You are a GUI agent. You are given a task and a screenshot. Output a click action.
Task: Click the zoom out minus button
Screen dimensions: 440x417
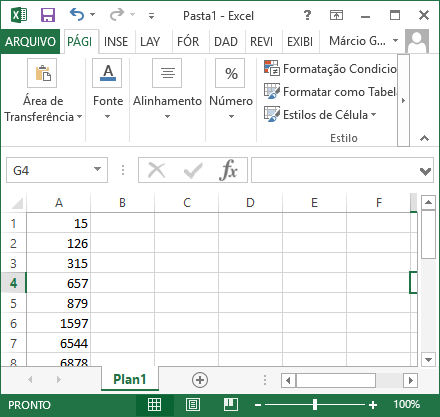[258, 405]
